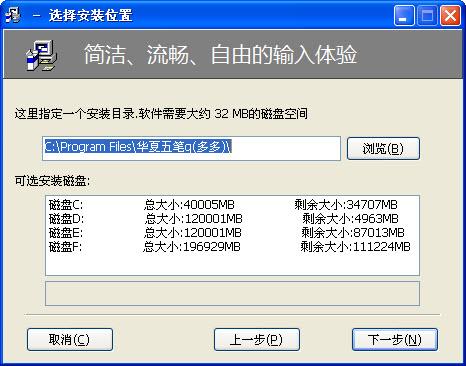The width and height of the screenshot is (466, 366).
Task: Click the empty status box below disk list
Action: pos(232,293)
